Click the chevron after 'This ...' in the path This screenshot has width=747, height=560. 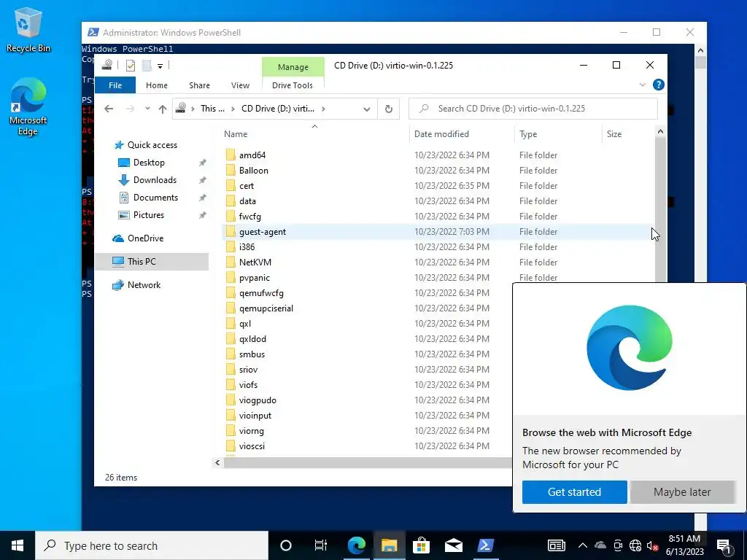click(233, 109)
